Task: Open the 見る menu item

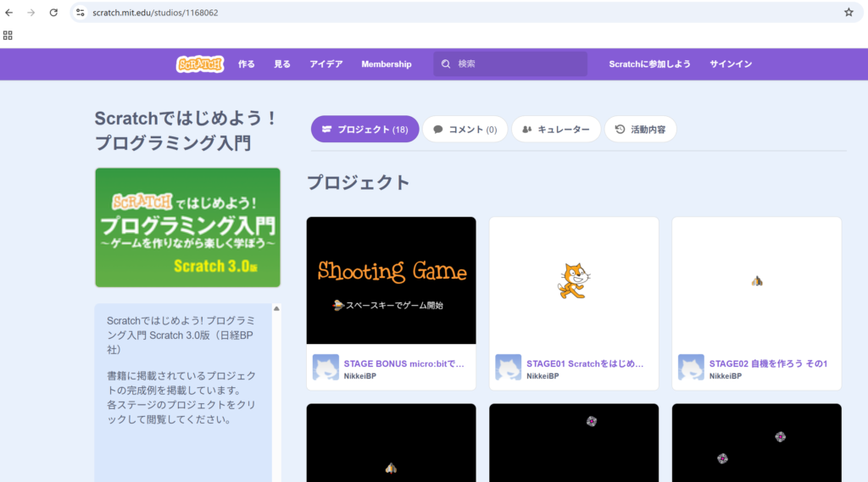Action: coord(282,64)
